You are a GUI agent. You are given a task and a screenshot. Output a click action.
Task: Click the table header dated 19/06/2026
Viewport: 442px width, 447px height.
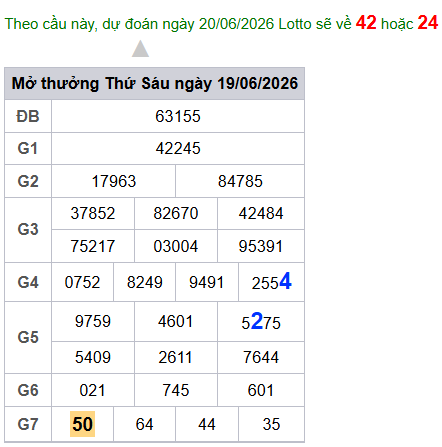click(x=155, y=83)
